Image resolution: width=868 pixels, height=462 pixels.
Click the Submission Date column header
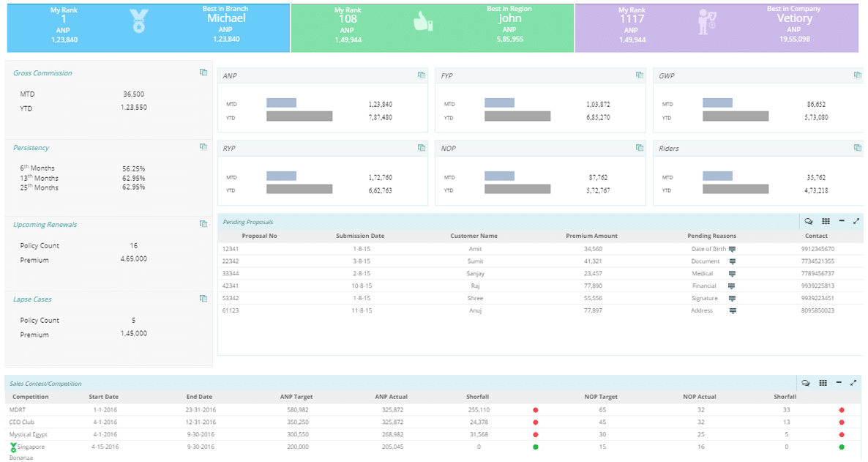360,236
